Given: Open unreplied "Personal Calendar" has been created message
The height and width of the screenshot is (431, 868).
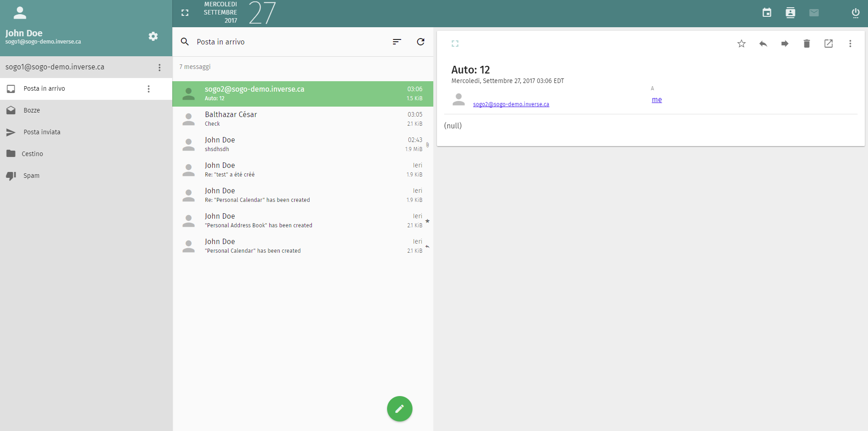Looking at the screenshot, I should 303,246.
